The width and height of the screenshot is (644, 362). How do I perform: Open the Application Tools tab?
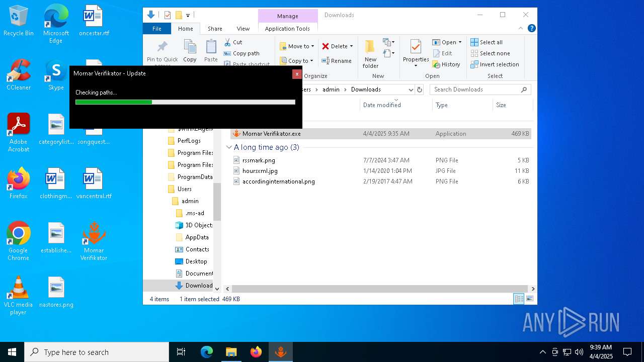point(287,29)
